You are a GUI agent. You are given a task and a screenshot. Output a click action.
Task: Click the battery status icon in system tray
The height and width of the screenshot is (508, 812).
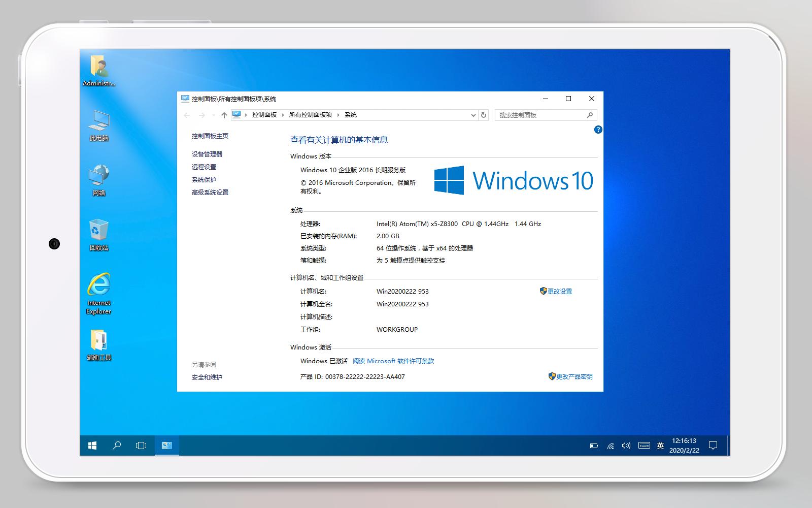tap(594, 445)
